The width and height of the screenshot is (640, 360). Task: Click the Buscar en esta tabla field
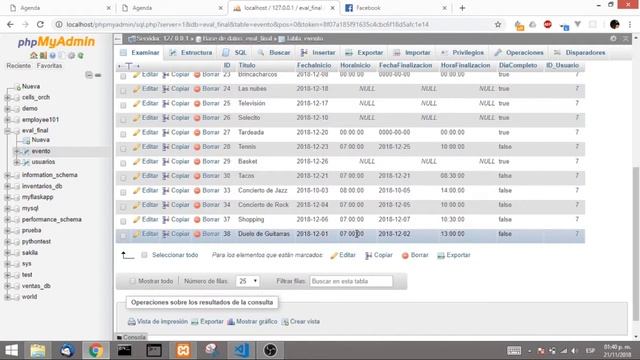pos(351,281)
